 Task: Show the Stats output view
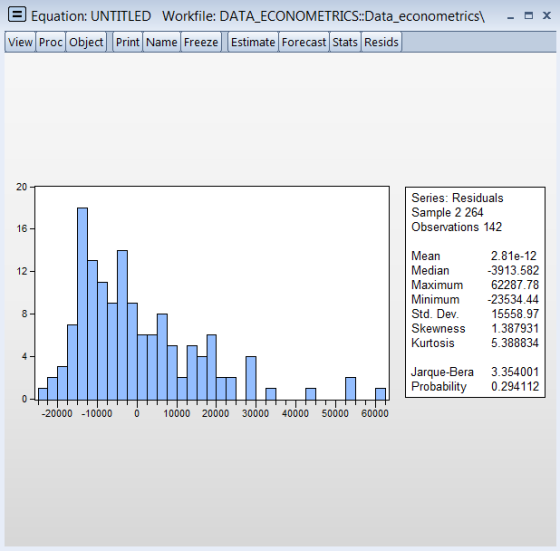pyautogui.click(x=345, y=42)
